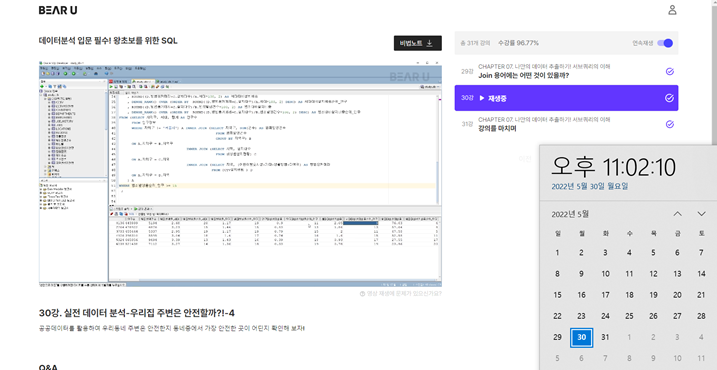Viewport: 717px width, 370px height.
Task: Select May 29 in the calendar
Action: pos(557,338)
